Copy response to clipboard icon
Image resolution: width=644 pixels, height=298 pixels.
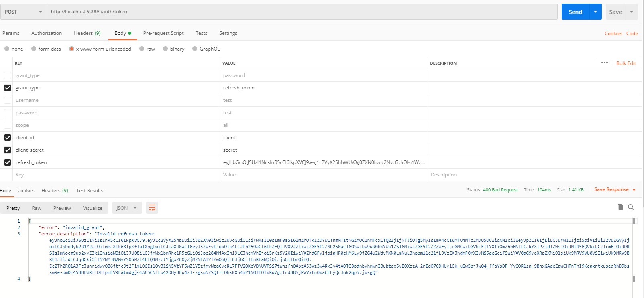620,207
